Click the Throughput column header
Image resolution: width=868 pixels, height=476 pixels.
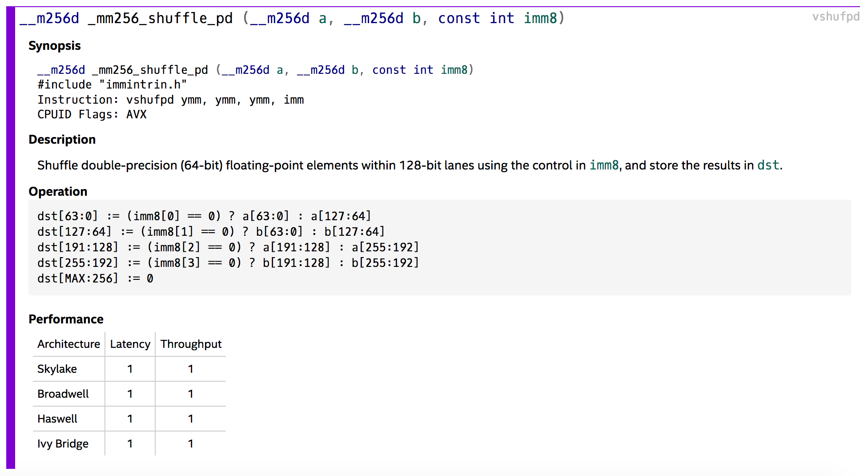point(191,344)
